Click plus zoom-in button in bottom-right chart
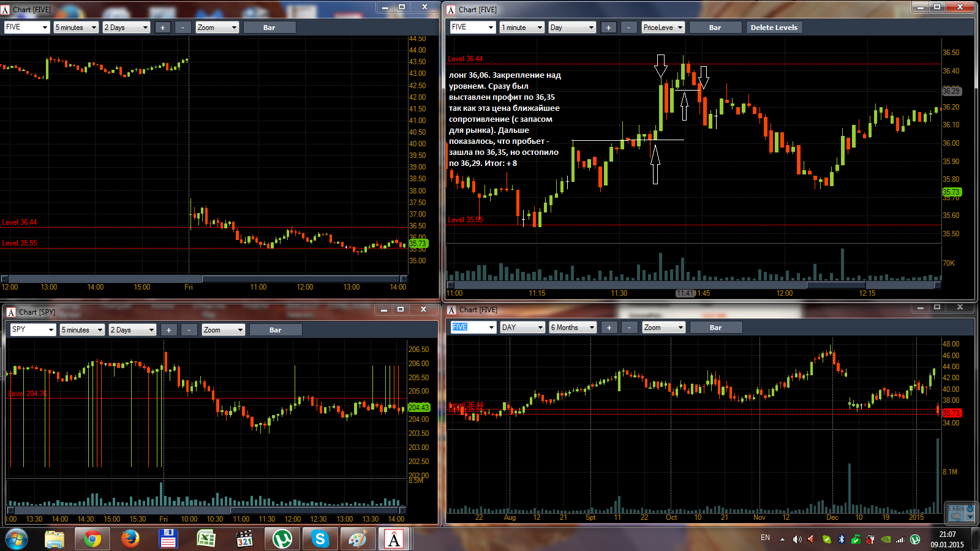The width and height of the screenshot is (980, 551). coord(609,328)
